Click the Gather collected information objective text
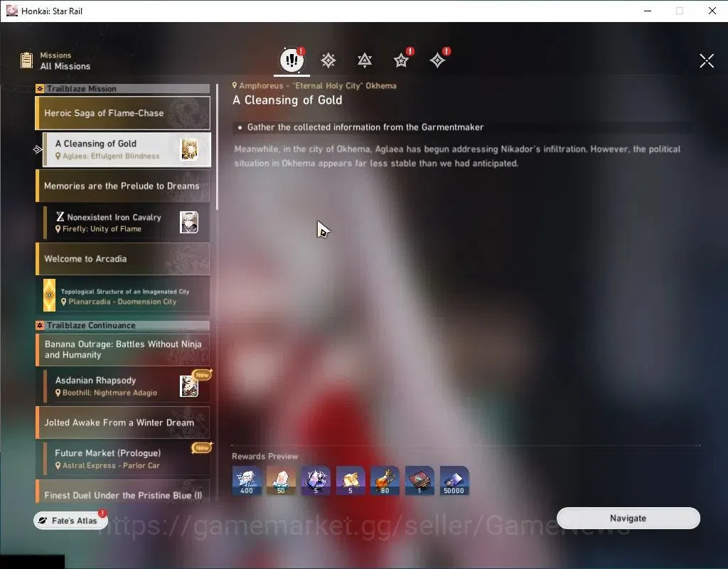The image size is (728, 569). (x=365, y=127)
